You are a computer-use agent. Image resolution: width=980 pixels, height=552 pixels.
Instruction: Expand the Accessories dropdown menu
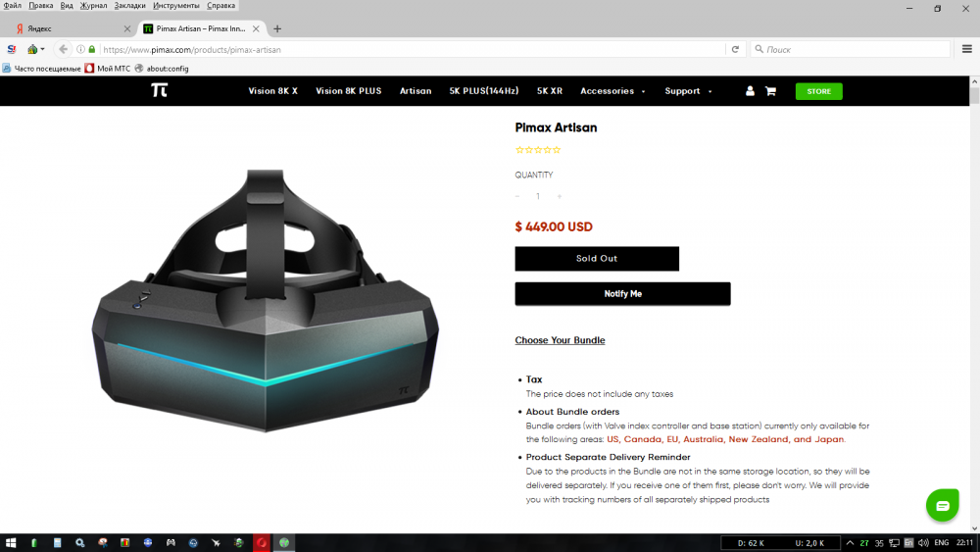(x=612, y=91)
